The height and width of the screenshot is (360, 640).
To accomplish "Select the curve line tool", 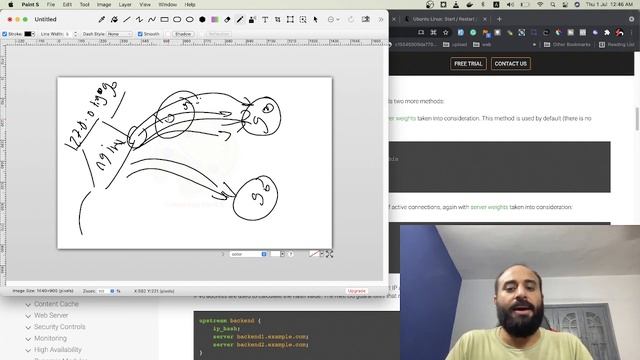I will click(x=152, y=19).
